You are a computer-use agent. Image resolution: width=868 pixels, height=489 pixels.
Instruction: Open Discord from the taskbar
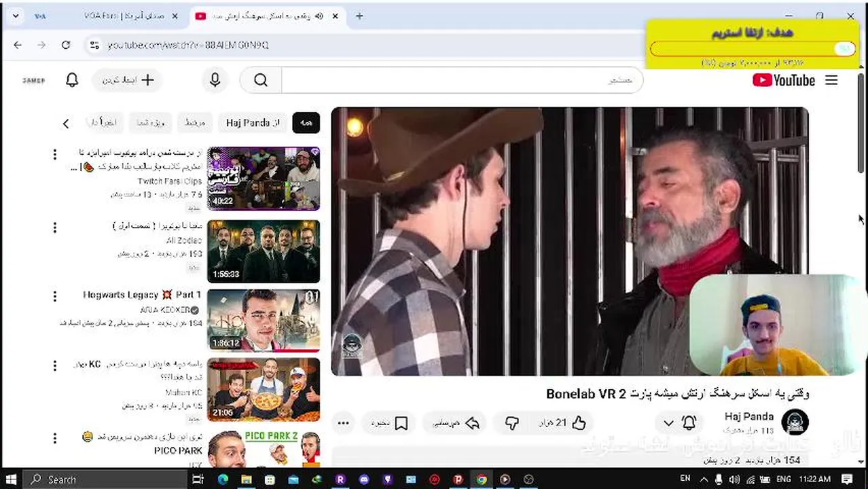click(x=364, y=479)
